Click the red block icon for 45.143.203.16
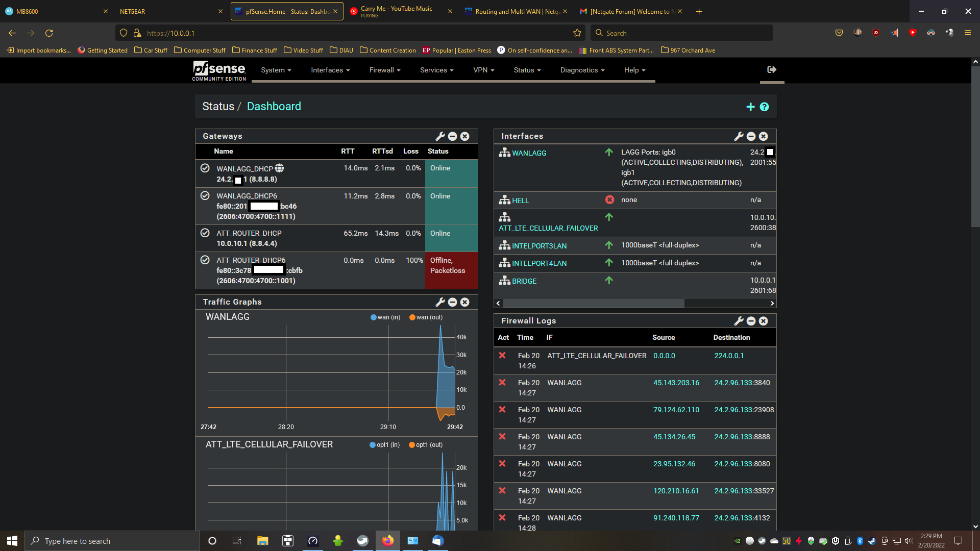 click(502, 383)
